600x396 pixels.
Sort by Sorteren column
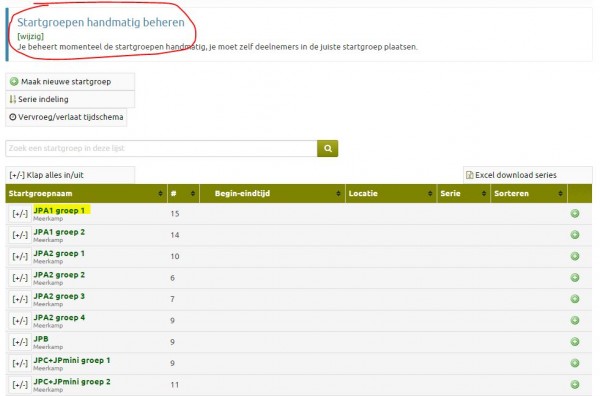point(529,194)
